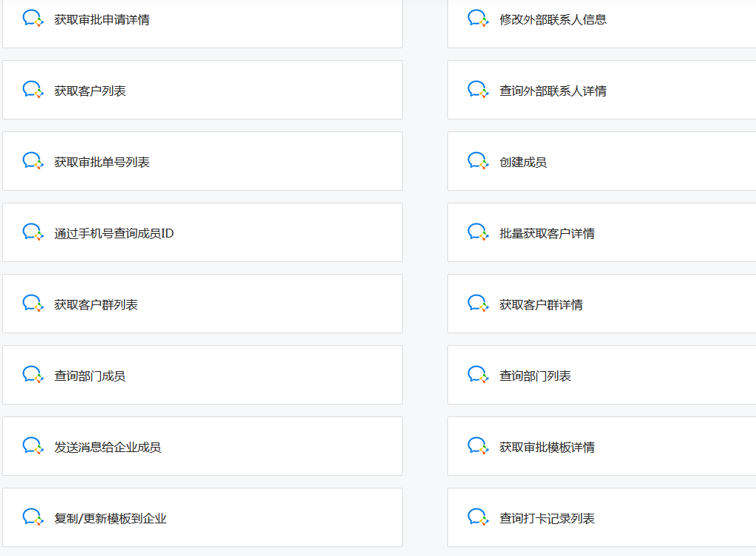The height and width of the screenshot is (556, 756).
Task: Click the WeCom icon beside 创建成员
Action: coord(479,162)
